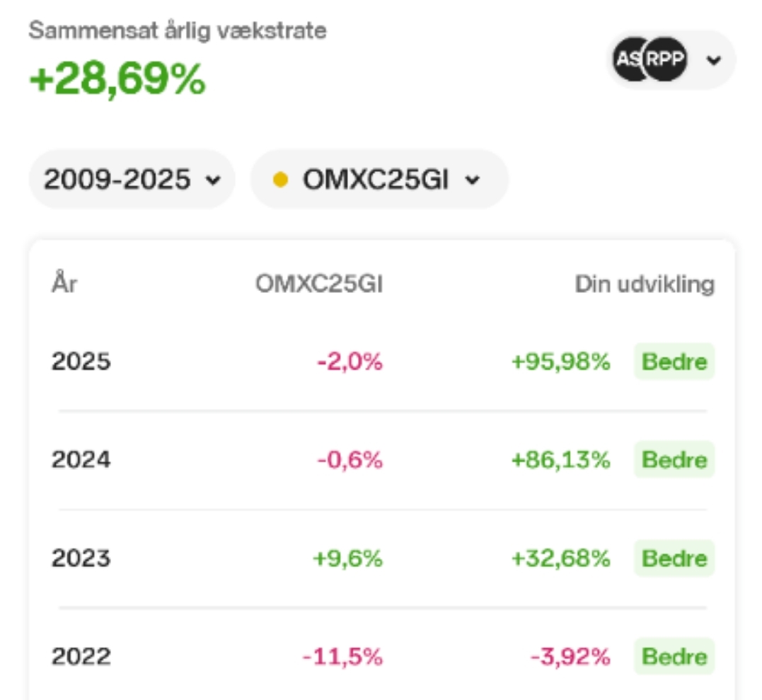The image size is (762, 700).
Task: Select the RPP account avatar
Action: point(665,59)
